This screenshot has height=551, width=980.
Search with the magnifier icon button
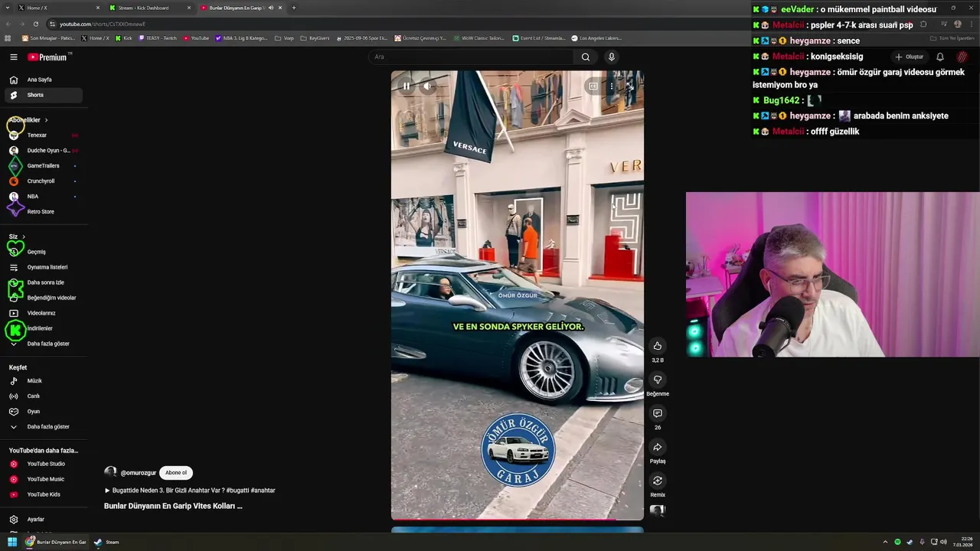(586, 57)
